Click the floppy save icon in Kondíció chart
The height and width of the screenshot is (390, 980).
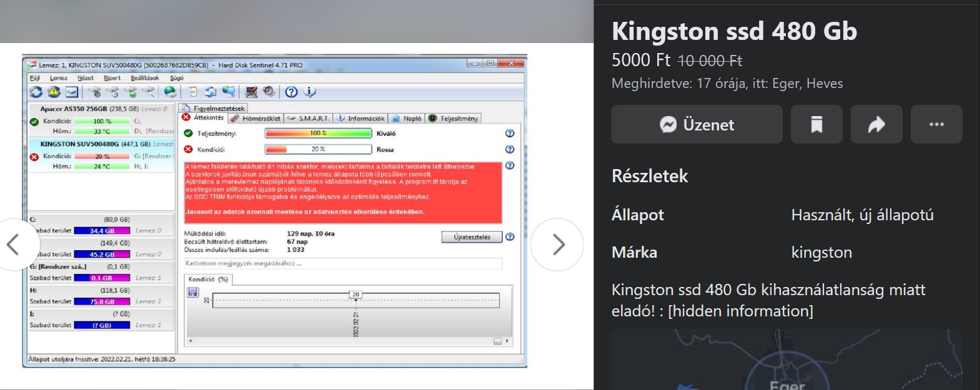pos(193,292)
